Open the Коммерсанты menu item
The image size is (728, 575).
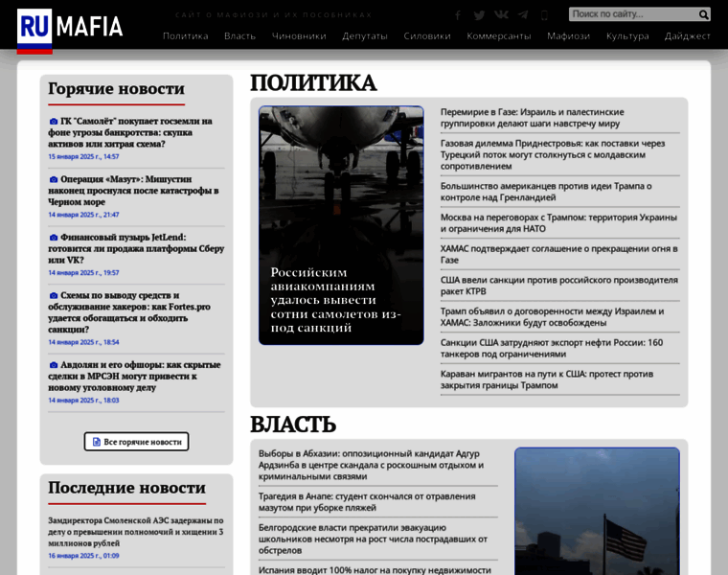point(499,35)
